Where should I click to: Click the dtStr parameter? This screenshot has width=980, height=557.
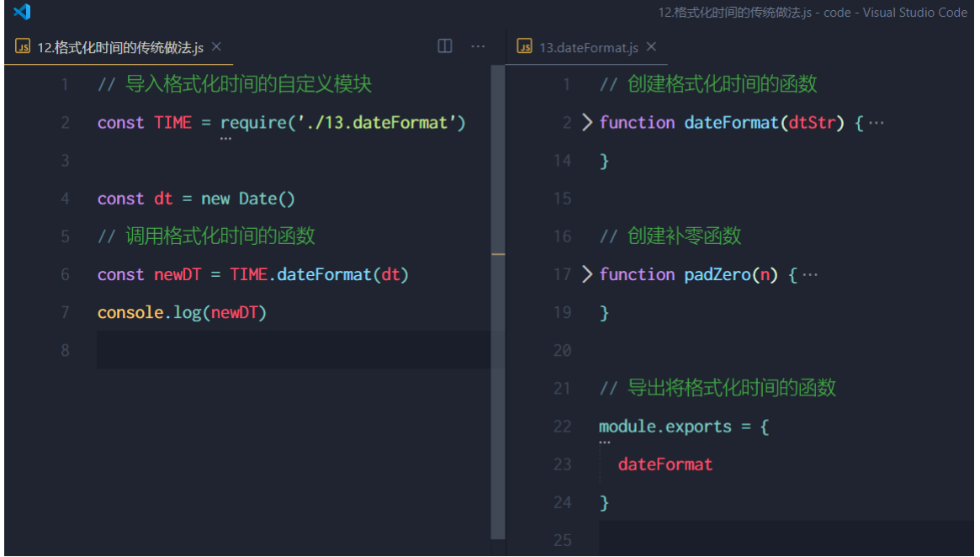812,123
